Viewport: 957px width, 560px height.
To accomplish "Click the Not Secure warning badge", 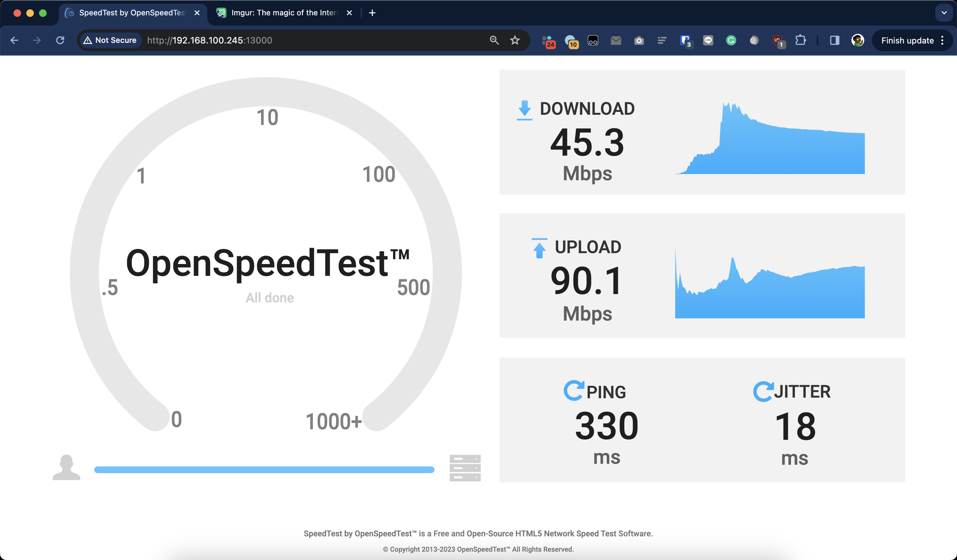I will [110, 40].
